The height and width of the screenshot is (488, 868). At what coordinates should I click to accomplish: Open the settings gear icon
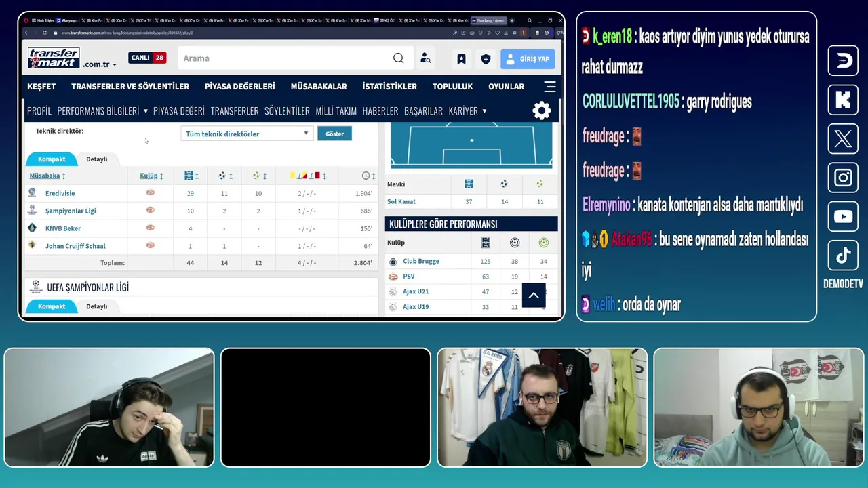[x=542, y=111]
